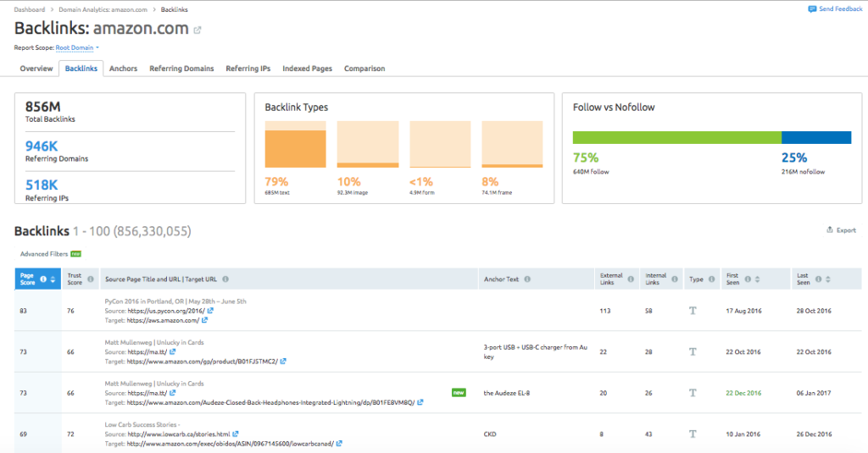Open the Referring IPs tab
This screenshot has height=453, width=868.
[x=248, y=69]
